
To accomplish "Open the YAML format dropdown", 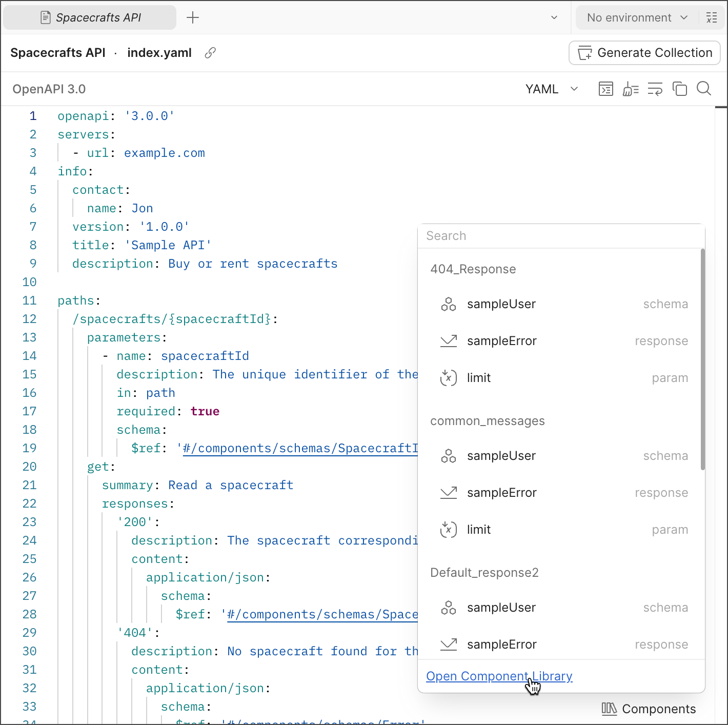I will [551, 89].
